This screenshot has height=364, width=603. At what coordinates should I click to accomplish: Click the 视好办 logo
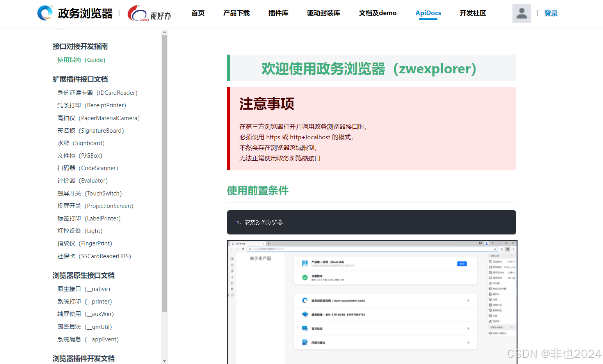pos(149,13)
